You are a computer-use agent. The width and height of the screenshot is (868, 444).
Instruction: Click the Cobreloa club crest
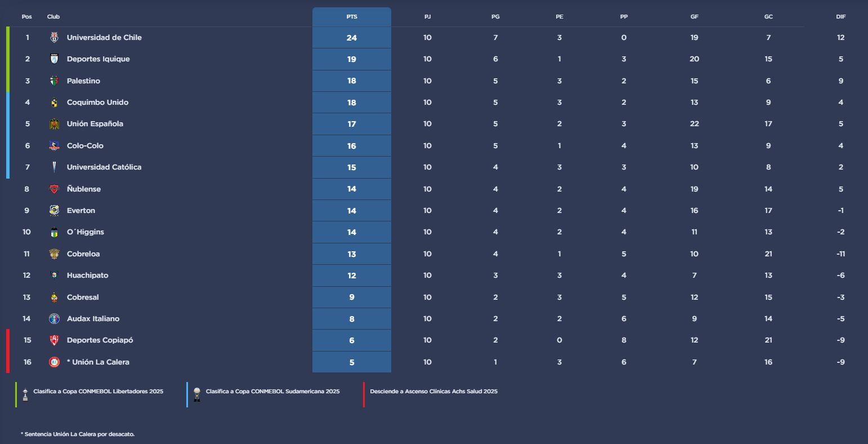tap(54, 254)
